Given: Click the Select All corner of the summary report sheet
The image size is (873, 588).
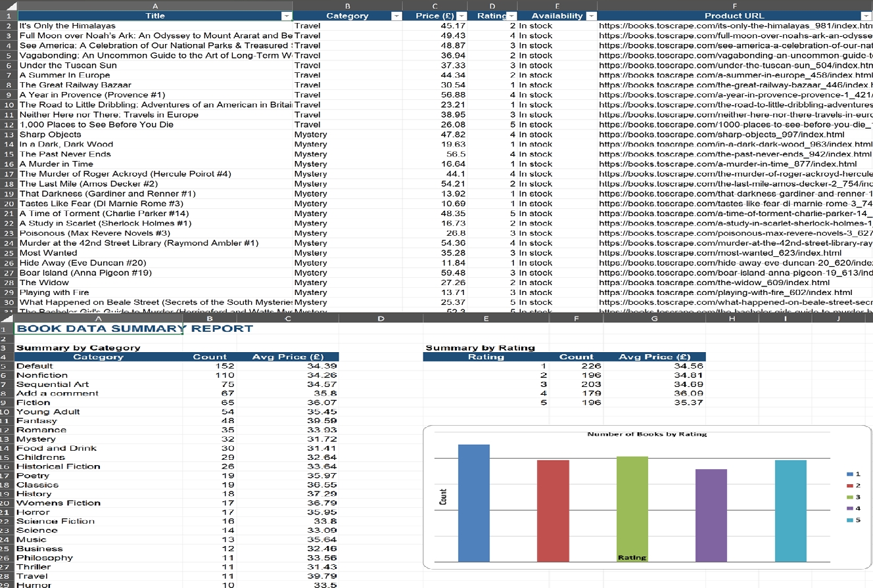Looking at the screenshot, I should 7,319.
